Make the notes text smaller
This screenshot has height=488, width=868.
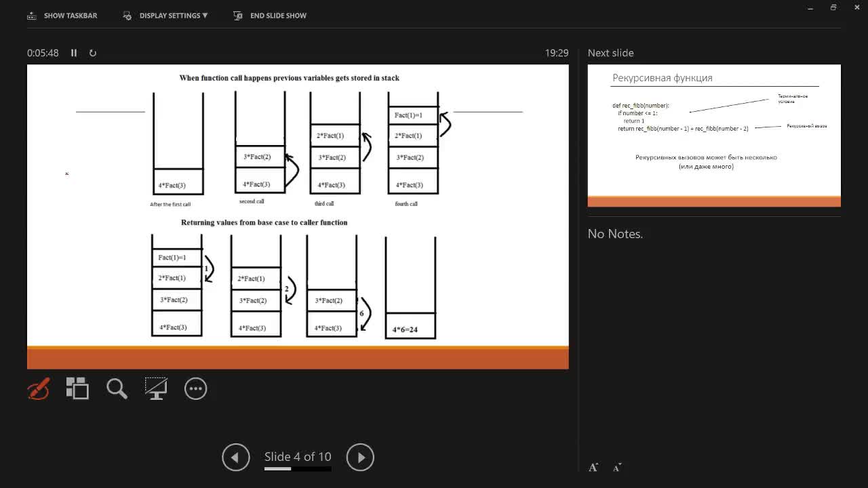[x=617, y=467]
